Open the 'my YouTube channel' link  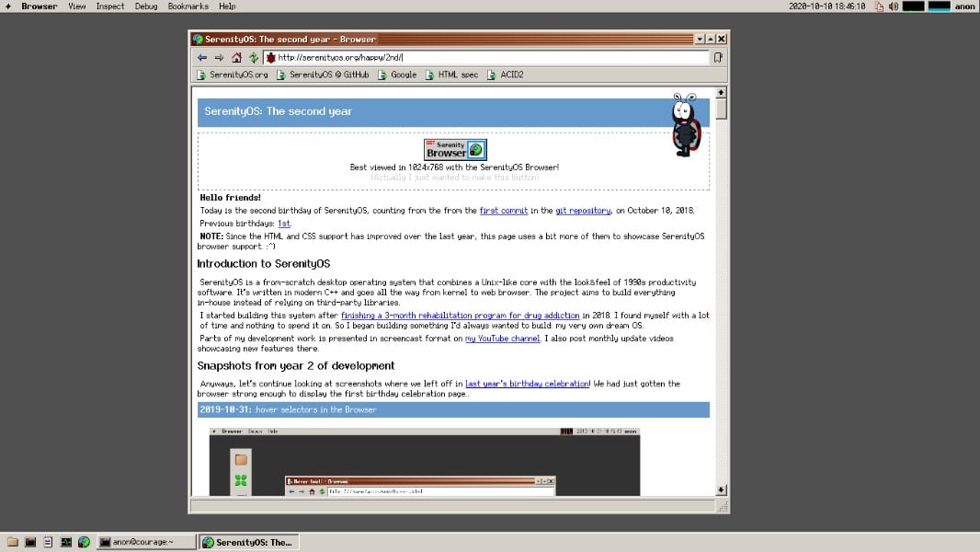(x=503, y=339)
